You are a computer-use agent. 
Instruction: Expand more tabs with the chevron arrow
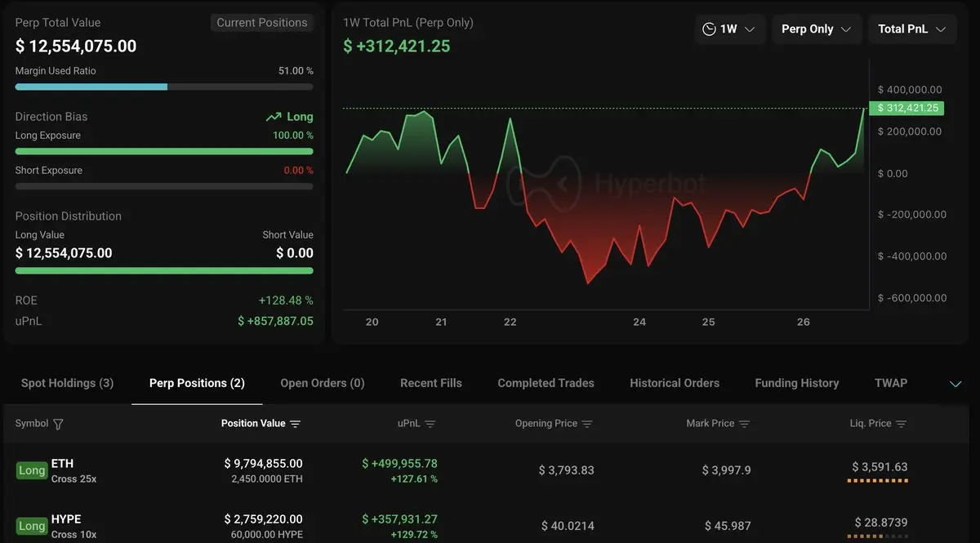tap(955, 384)
